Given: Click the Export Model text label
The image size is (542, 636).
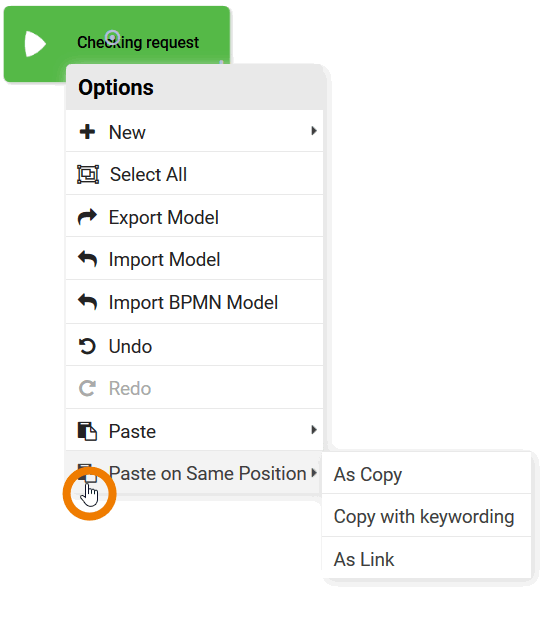Looking at the screenshot, I should coord(164,217).
